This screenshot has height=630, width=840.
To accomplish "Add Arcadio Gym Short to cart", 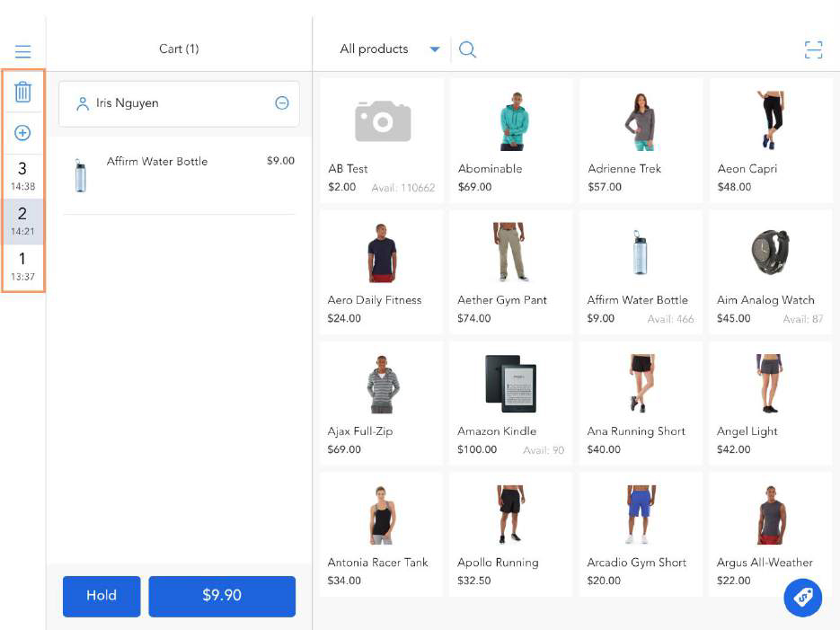I will click(641, 535).
